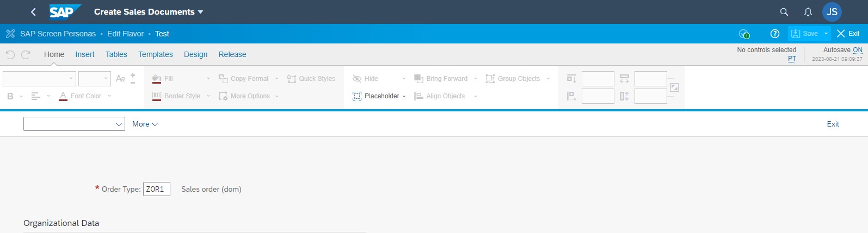This screenshot has width=868, height=233.
Task: Click the Order Type input field
Action: pyautogui.click(x=156, y=189)
